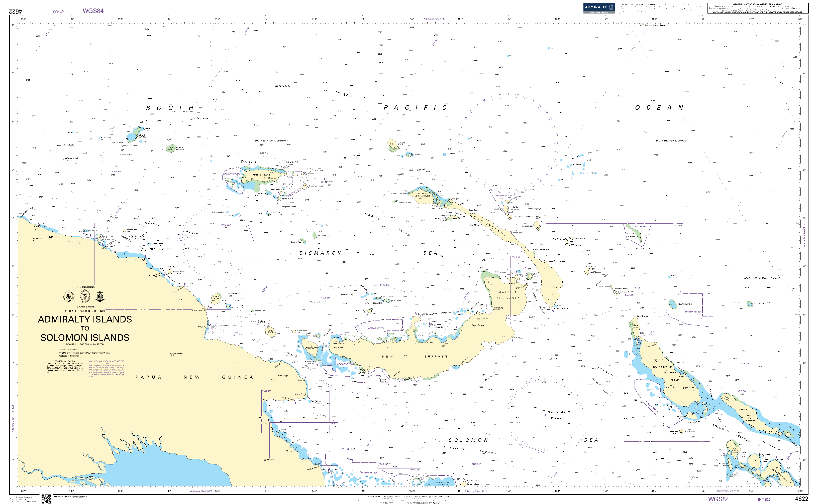Click the 150° longitude label on top border
This screenshot has height=504, width=817.
(x=411, y=19)
